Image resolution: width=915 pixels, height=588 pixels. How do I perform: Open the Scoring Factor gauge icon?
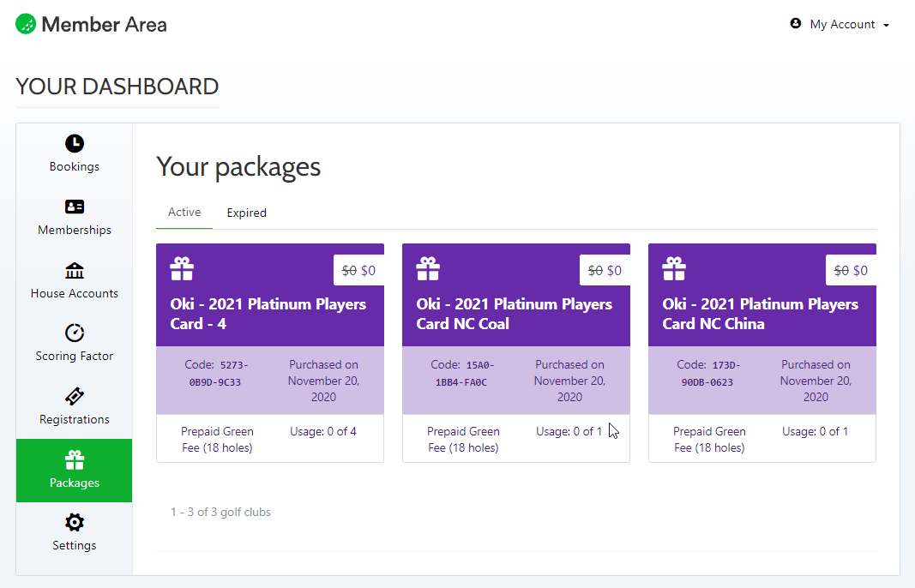(x=75, y=333)
